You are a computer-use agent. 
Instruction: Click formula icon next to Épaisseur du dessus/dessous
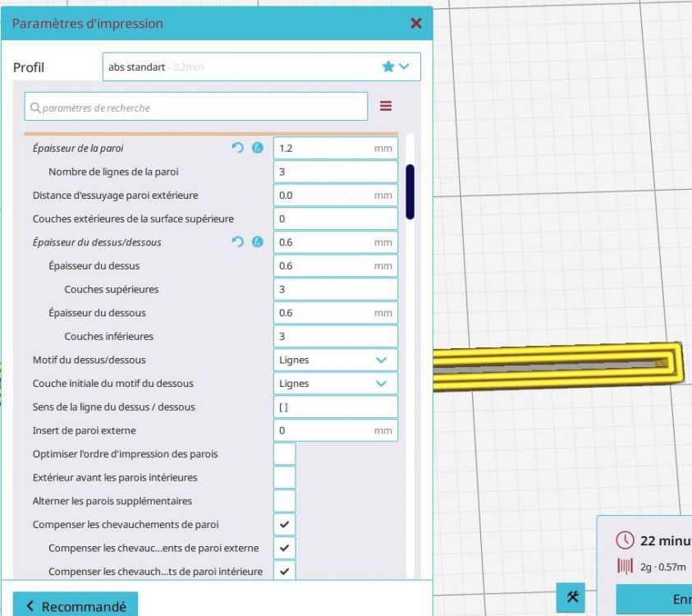[258, 242]
